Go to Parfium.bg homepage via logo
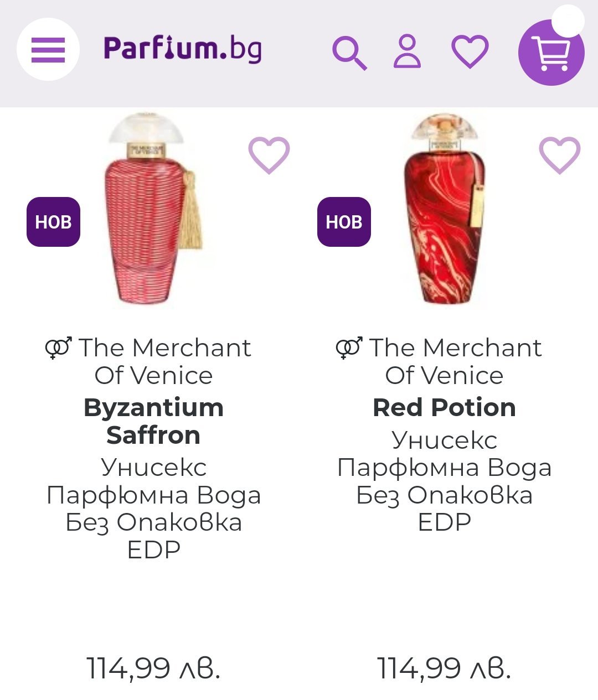This screenshot has height=700, width=598. click(183, 49)
